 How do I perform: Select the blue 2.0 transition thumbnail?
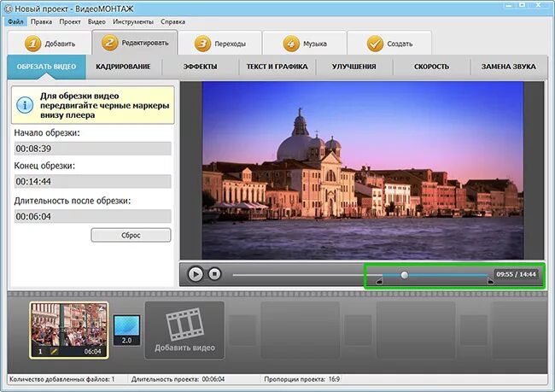(126, 330)
